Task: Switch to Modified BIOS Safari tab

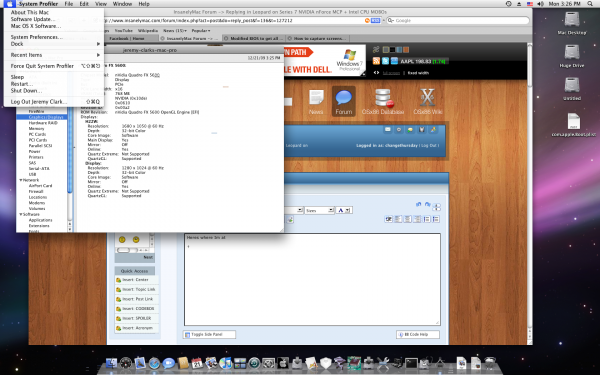Action: 254,38
